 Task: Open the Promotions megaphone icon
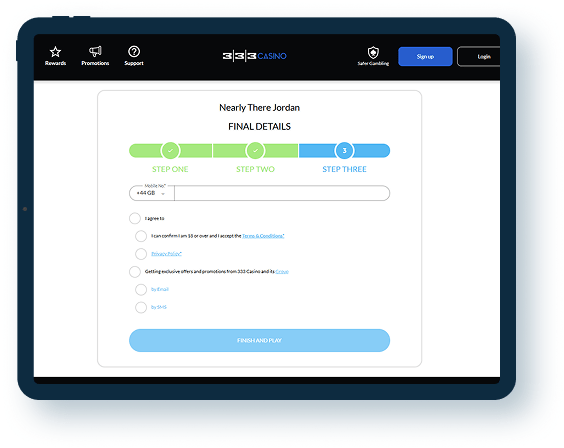click(x=95, y=51)
